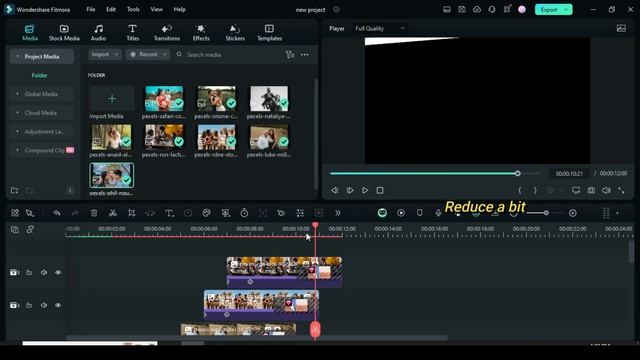Click the Mark Out bracket icon
The height and width of the screenshot is (360, 640).
tap(535, 190)
